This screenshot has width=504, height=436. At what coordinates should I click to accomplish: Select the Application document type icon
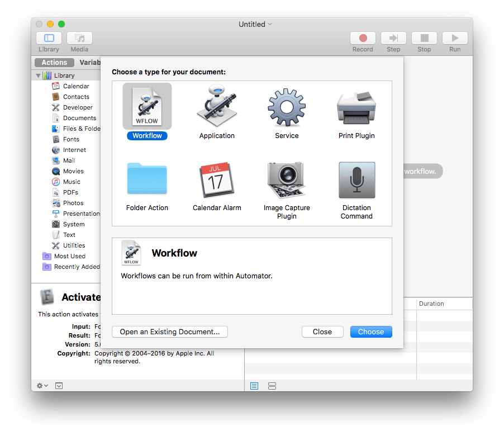tap(217, 105)
